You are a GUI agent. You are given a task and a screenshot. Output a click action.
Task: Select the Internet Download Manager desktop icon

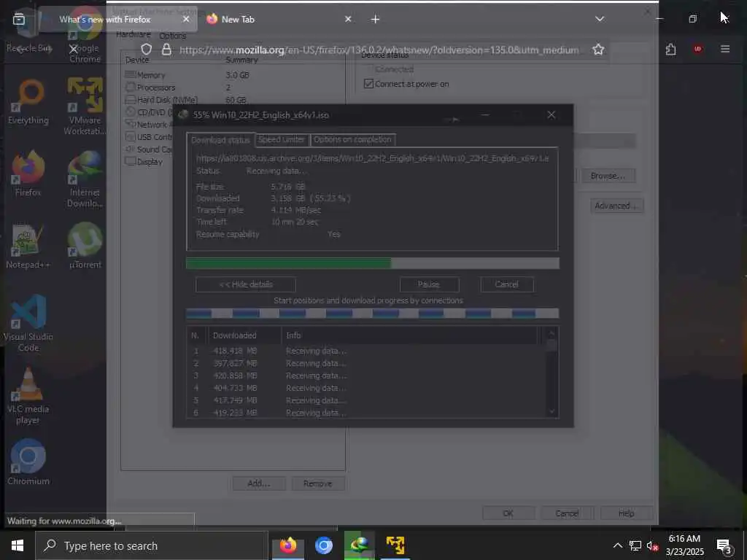coord(85,179)
